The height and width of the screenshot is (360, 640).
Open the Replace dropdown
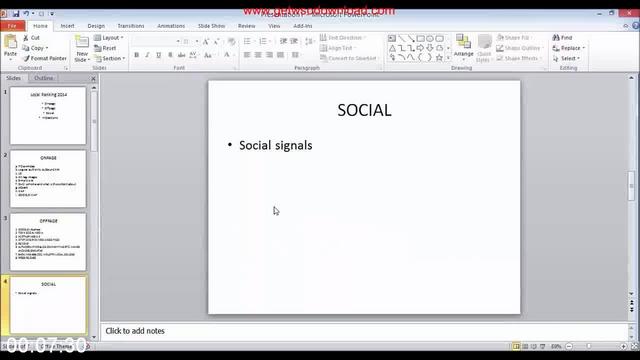point(569,48)
